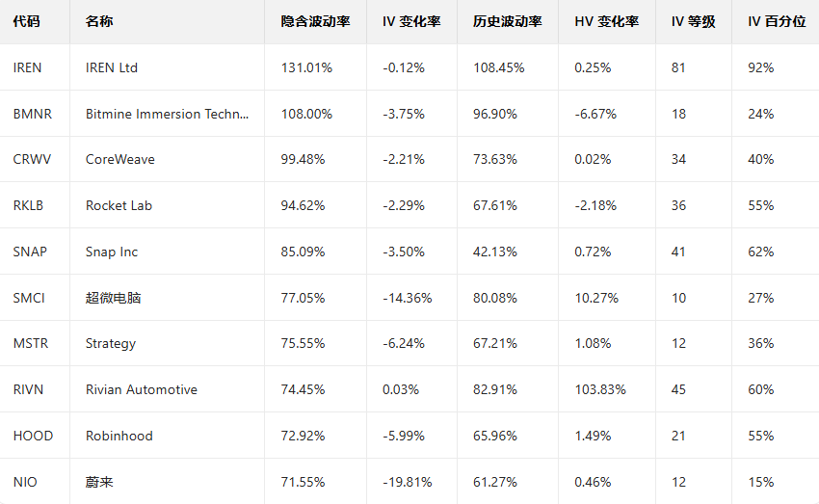
Task: Select the IREN ticker code
Action: pos(28,67)
